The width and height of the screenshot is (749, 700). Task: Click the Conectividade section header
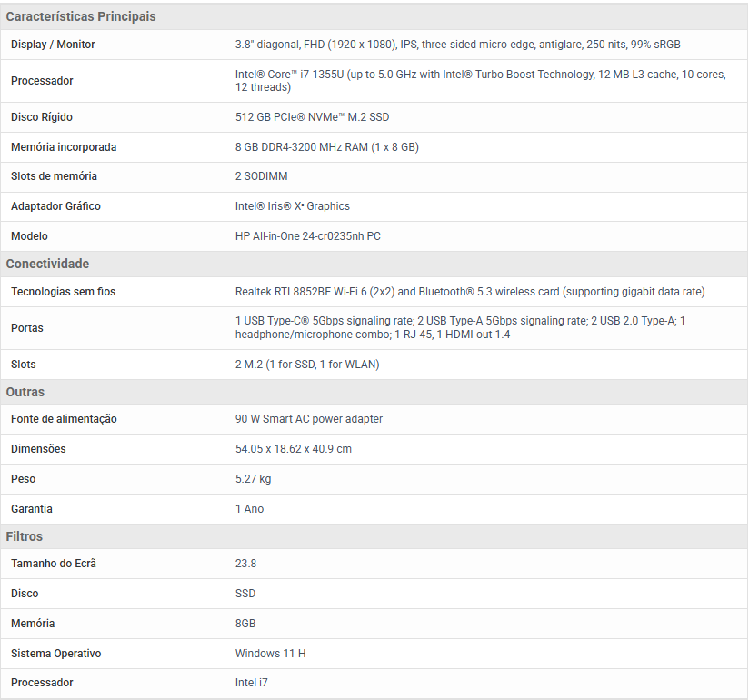(47, 264)
